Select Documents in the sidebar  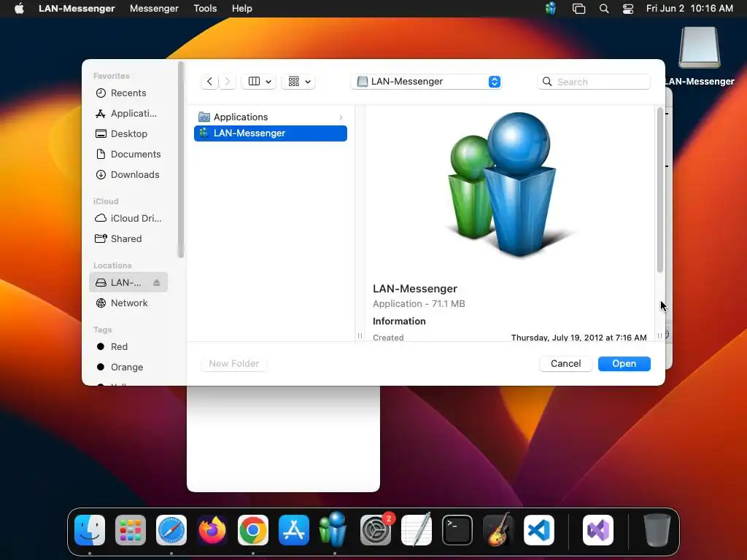tap(128, 155)
